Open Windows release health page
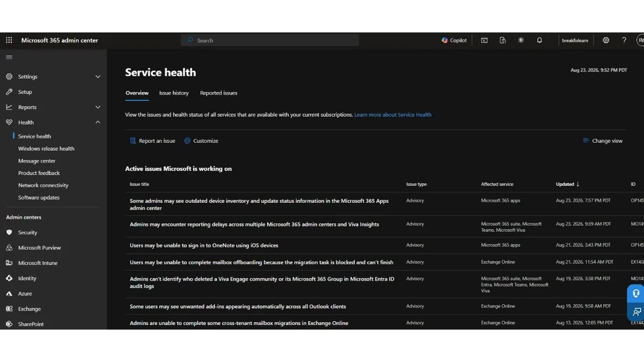The height and width of the screenshot is (362, 644). 46,149
